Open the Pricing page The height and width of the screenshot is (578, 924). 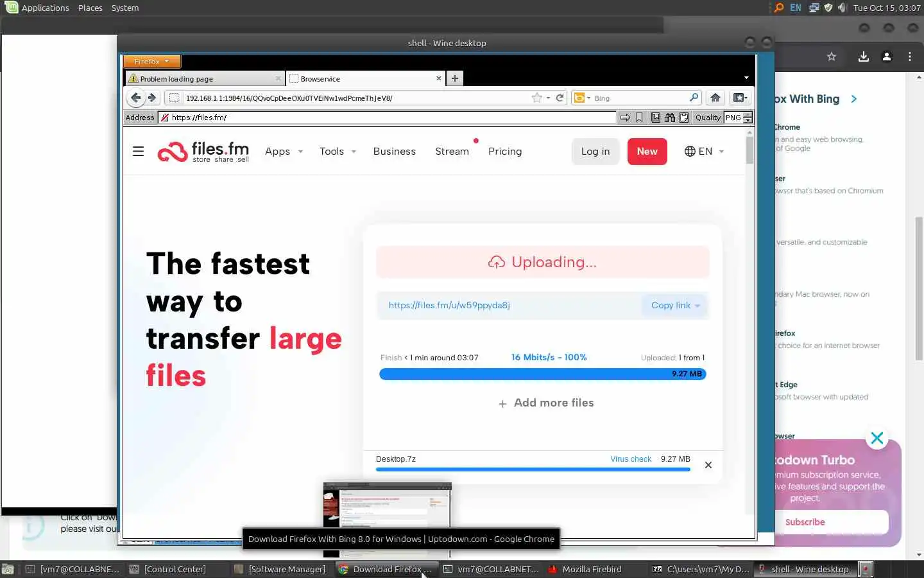click(x=505, y=152)
